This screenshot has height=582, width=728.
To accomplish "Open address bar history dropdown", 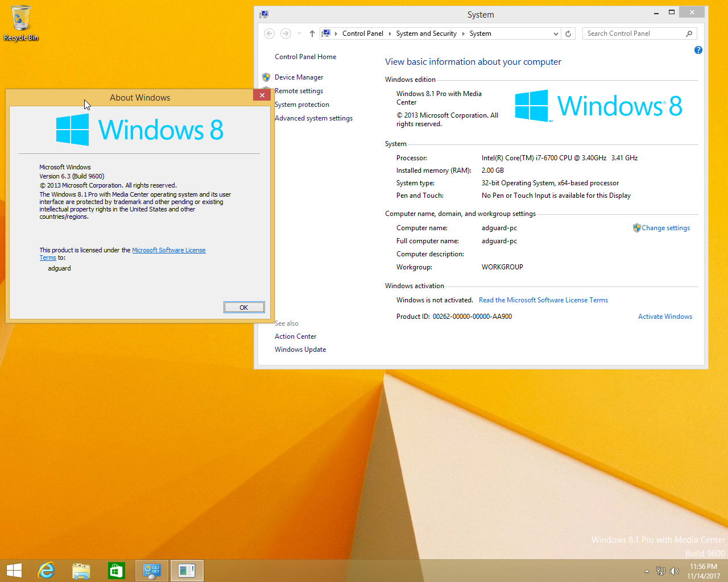I will point(556,34).
